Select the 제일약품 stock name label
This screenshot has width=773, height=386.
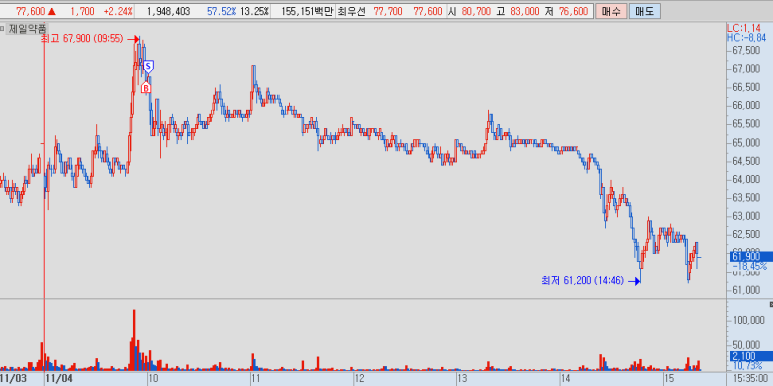point(27,29)
